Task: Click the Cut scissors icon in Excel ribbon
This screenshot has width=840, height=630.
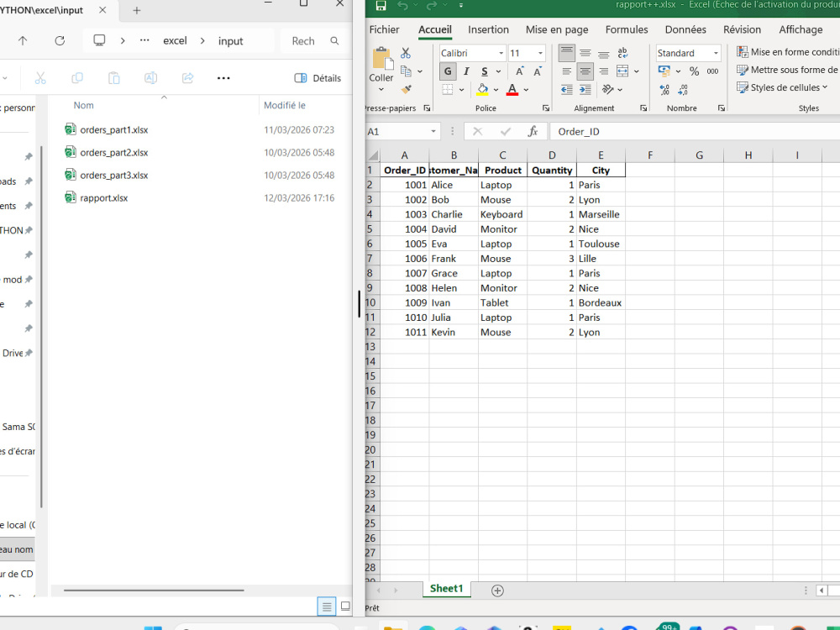Action: pyautogui.click(x=406, y=53)
